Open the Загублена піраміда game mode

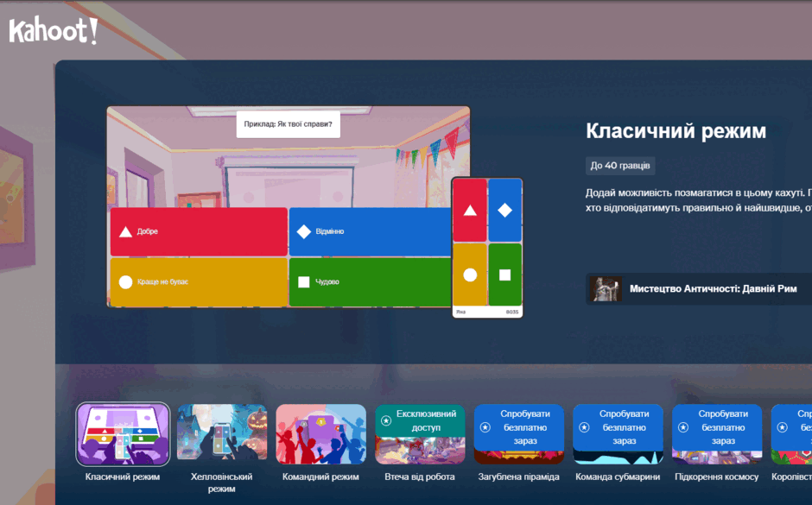[x=518, y=433]
